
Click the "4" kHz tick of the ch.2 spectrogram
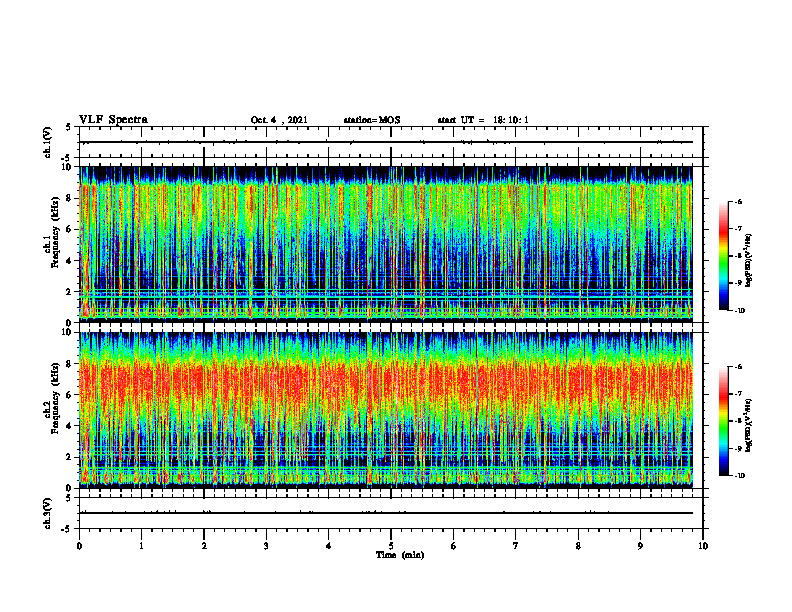point(70,426)
